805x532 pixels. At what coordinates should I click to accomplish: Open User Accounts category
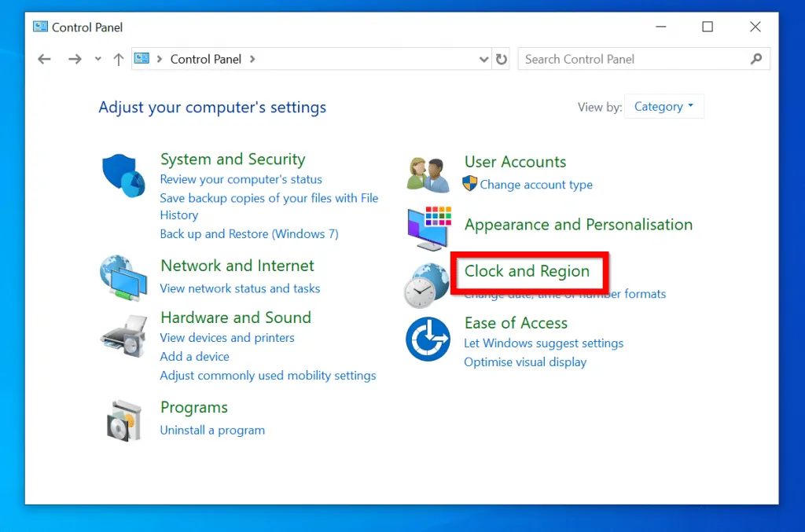click(x=515, y=162)
